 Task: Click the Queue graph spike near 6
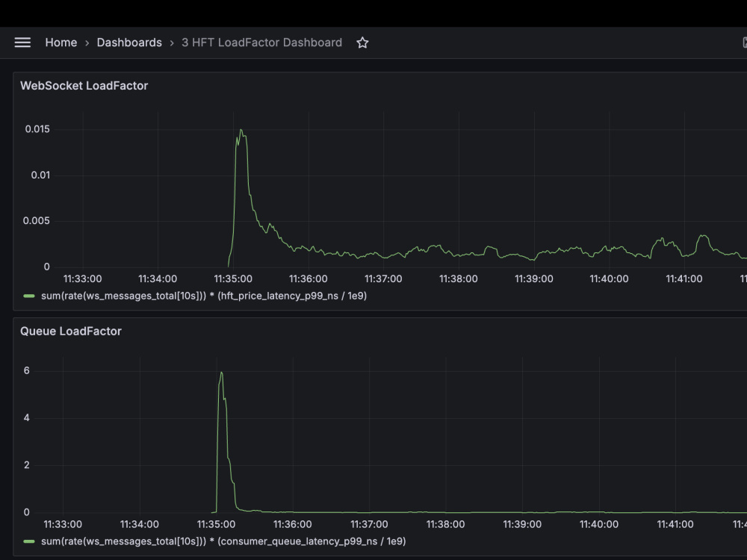[221, 373]
